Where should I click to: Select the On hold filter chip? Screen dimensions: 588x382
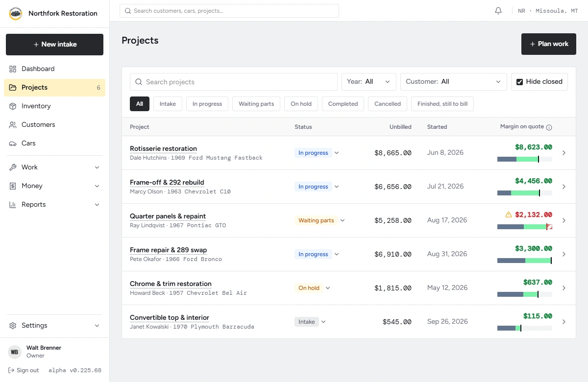[301, 104]
